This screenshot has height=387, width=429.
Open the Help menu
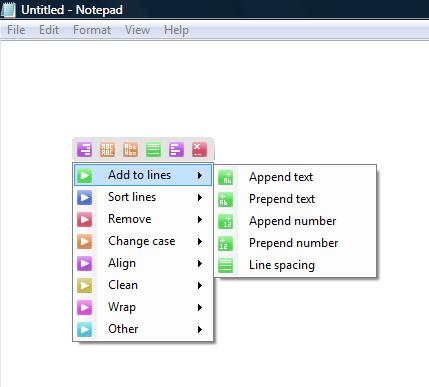(176, 30)
